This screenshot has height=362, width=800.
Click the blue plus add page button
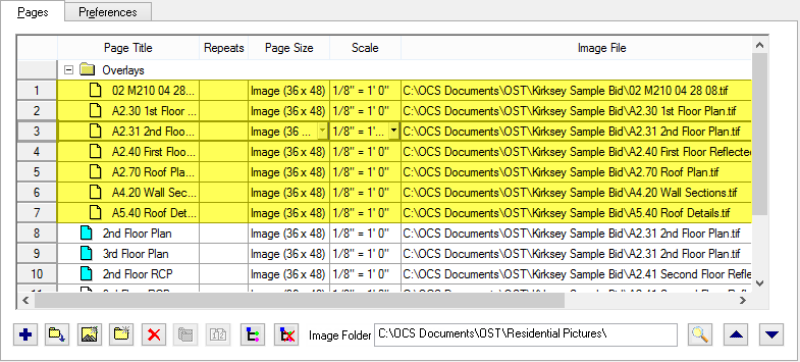pos(25,335)
